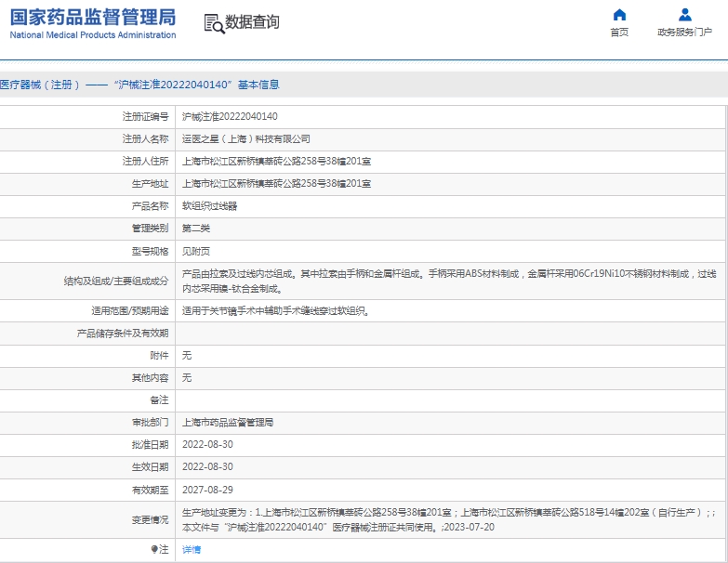Click the change record text starting 生产地址变更为
This screenshot has height=563, width=728.
pyautogui.click(x=448, y=520)
